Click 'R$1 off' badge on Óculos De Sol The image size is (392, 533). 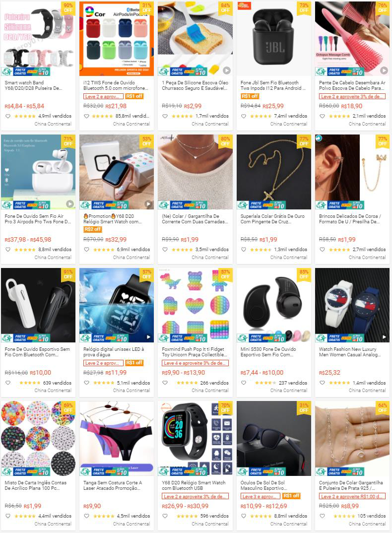292,496
